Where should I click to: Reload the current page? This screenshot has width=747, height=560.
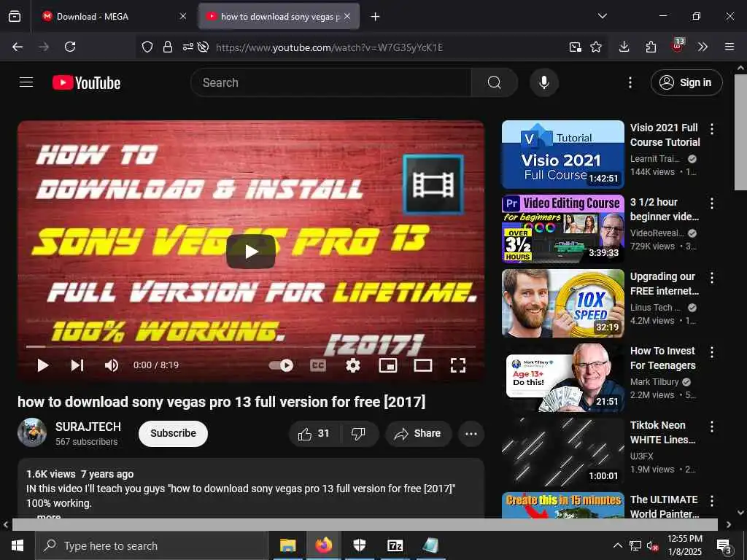70,47
